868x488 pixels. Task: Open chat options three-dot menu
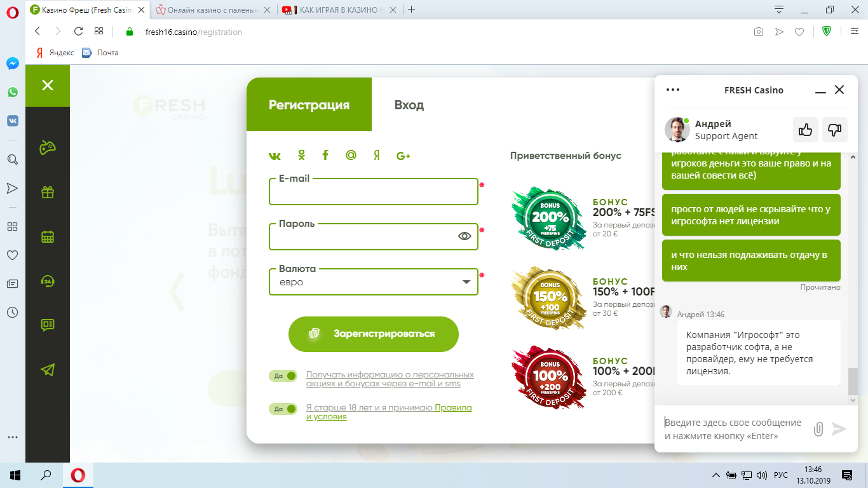[x=672, y=90]
